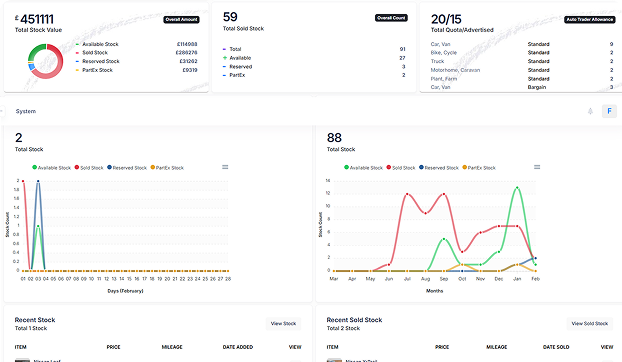Click the Overall Count badge
Image resolution: width=622 pixels, height=362 pixels.
coord(391,18)
